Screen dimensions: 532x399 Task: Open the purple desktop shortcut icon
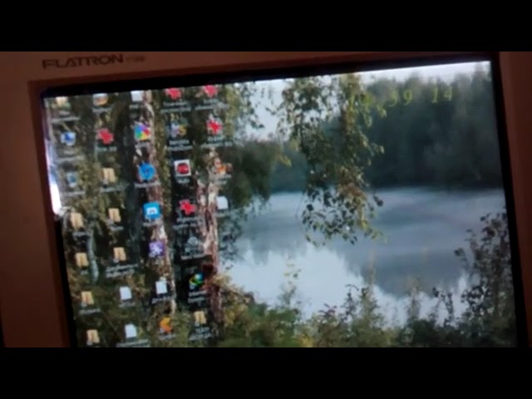coord(156,249)
